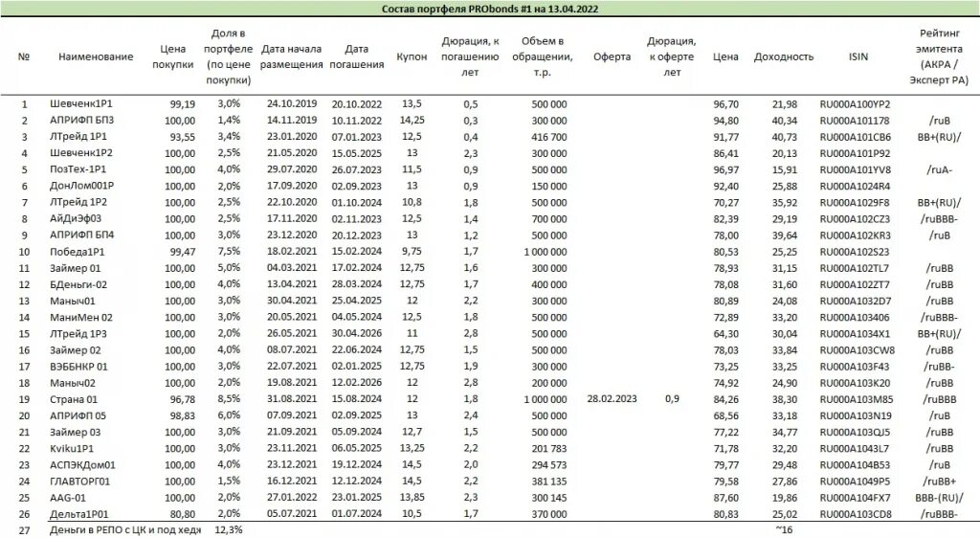Select the 'Цена покупки' column header
The height and width of the screenshot is (538, 980).
(172, 56)
